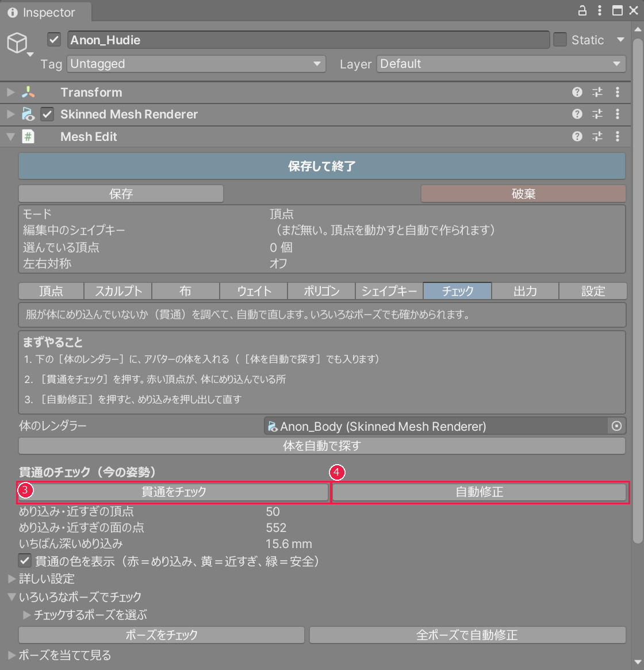The width and height of the screenshot is (644, 670).
Task: Click the Transform axes icon
Action: point(28,92)
